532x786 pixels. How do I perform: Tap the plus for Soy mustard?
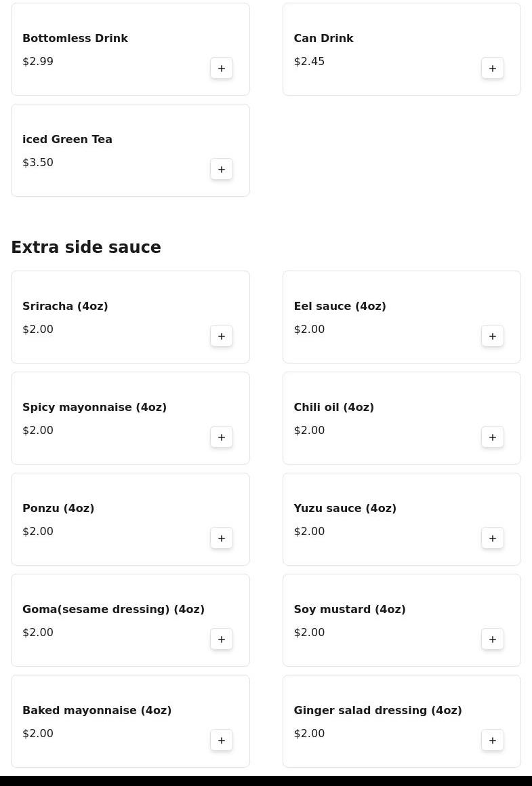(493, 639)
